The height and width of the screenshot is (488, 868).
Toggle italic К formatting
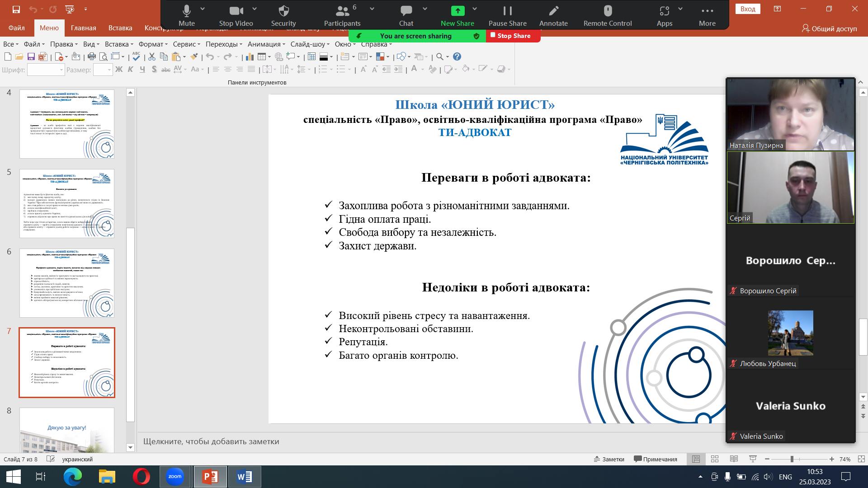point(131,69)
